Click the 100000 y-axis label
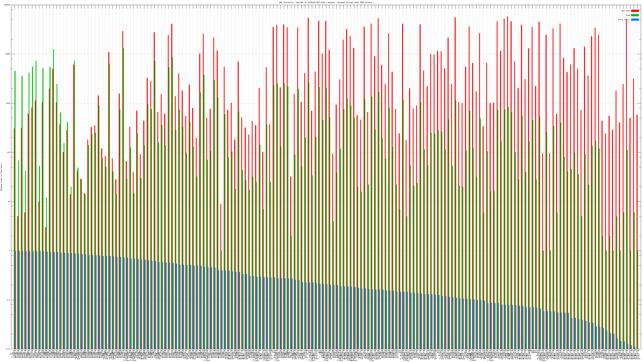644x362 pixels. [7, 5]
